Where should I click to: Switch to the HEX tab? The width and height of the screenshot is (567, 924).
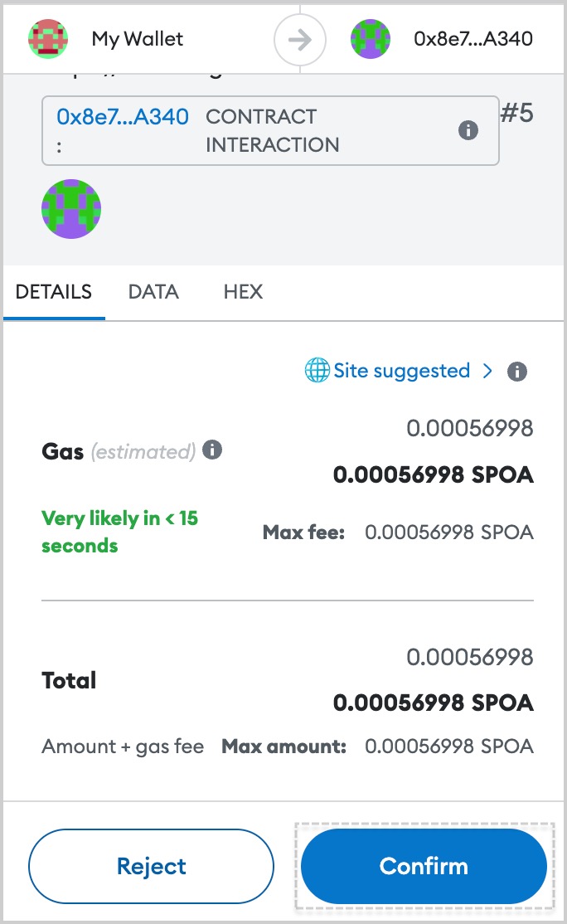click(243, 292)
